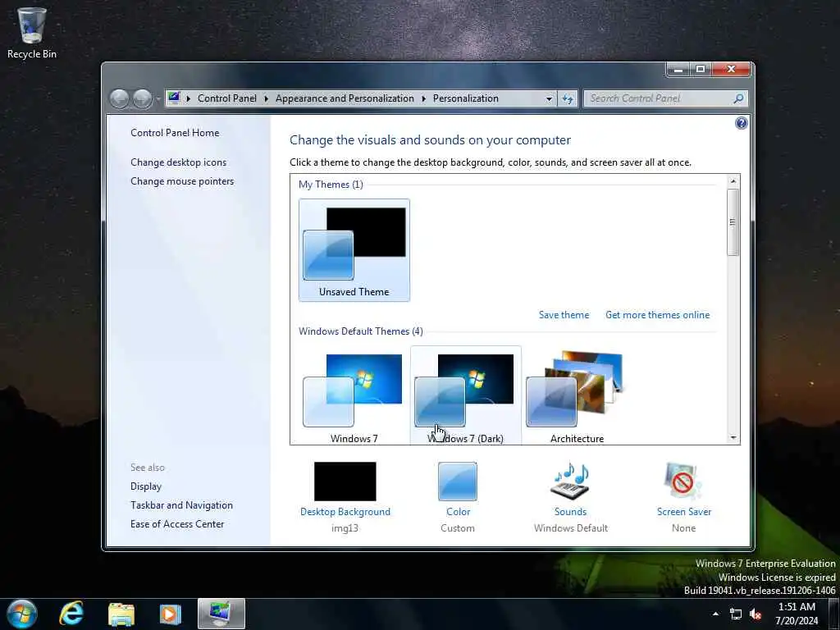Open Taskbar and Navigation link
Viewport: 840px width, 630px height.
coord(181,505)
